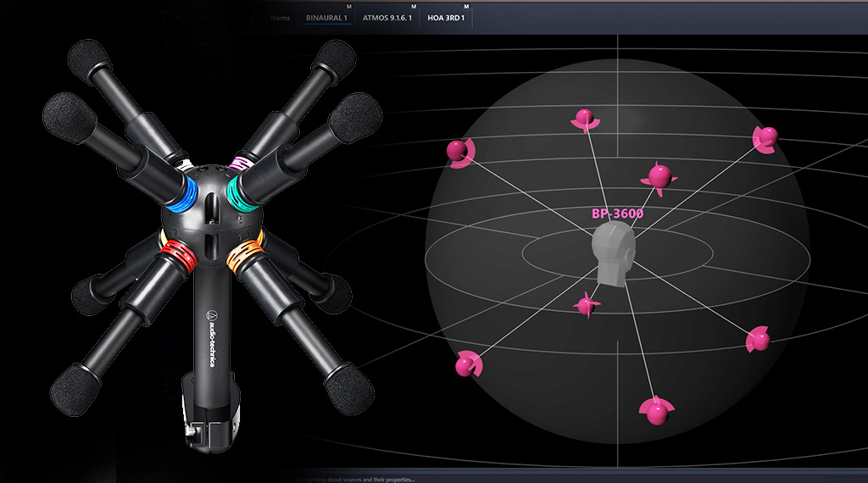Image resolution: width=868 pixels, height=483 pixels.
Task: Select the upper-left pink source on the sphere
Action: (x=459, y=151)
